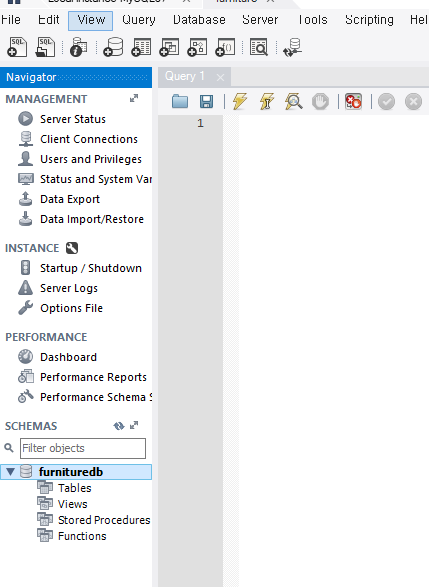429x587 pixels.
Task: Refresh the SCHEMAS list icon
Action: [x=119, y=426]
